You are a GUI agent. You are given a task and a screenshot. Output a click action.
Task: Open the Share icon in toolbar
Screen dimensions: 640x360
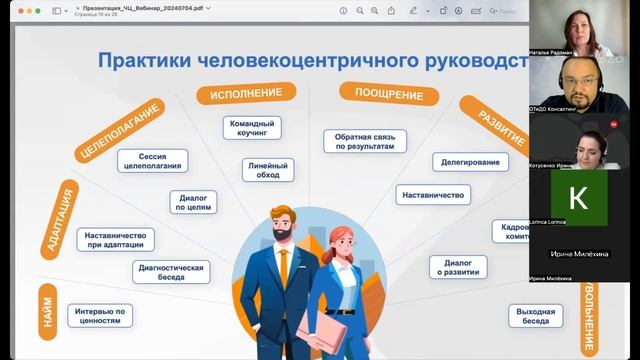pos(391,11)
